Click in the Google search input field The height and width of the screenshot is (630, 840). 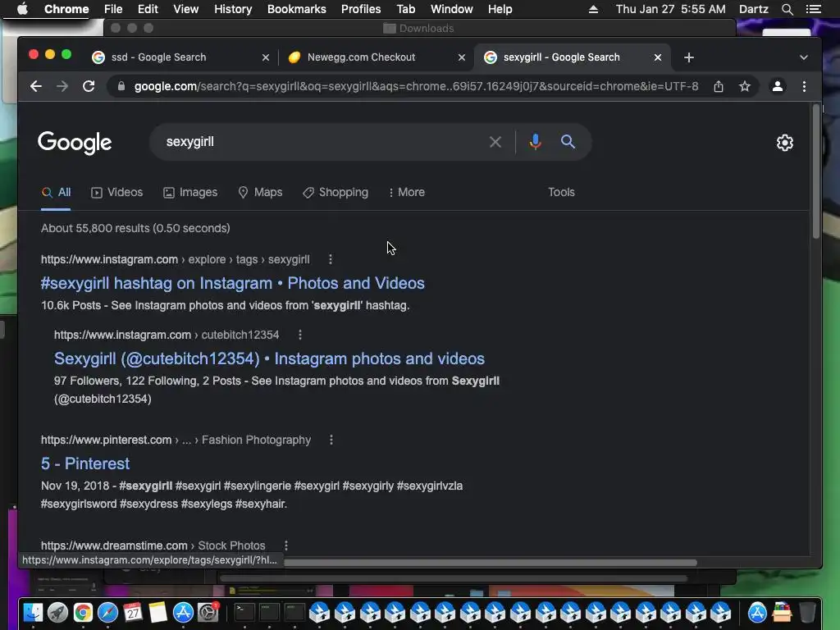(322, 142)
